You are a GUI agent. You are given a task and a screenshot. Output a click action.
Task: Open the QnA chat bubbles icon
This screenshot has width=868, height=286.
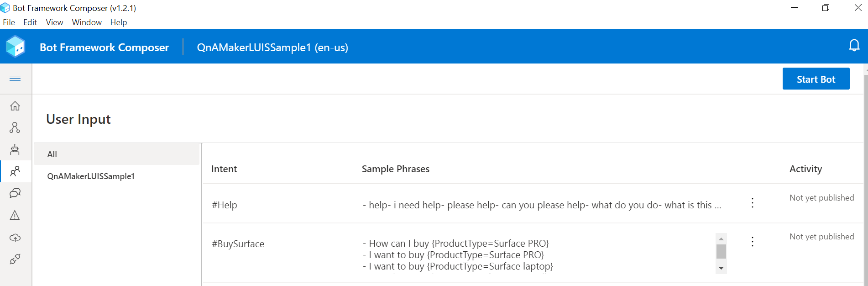pos(15,193)
